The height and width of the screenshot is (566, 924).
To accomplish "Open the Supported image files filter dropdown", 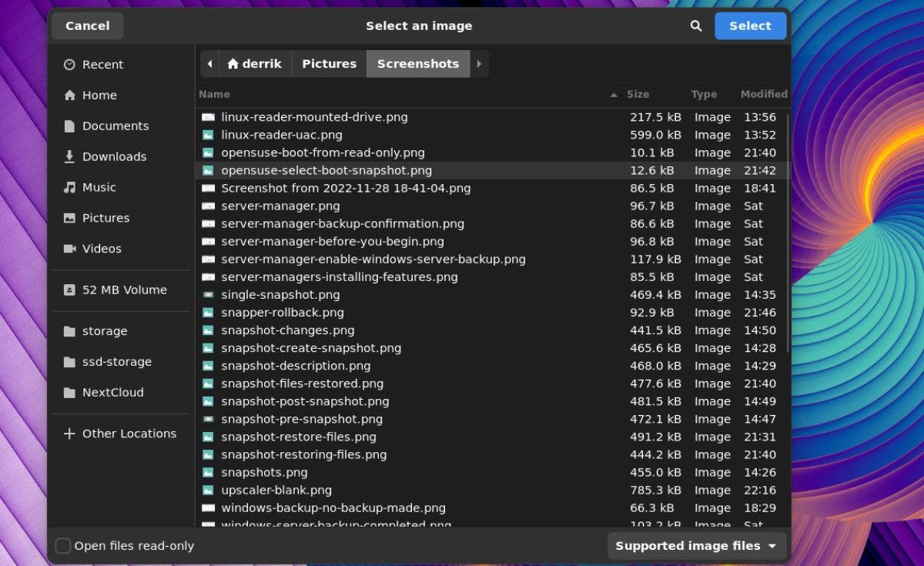I will (x=696, y=545).
